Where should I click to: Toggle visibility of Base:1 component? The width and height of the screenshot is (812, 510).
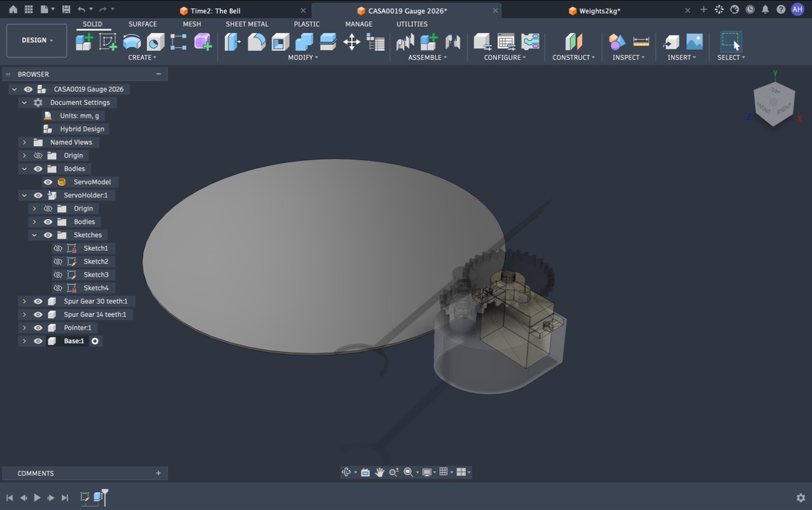click(38, 341)
